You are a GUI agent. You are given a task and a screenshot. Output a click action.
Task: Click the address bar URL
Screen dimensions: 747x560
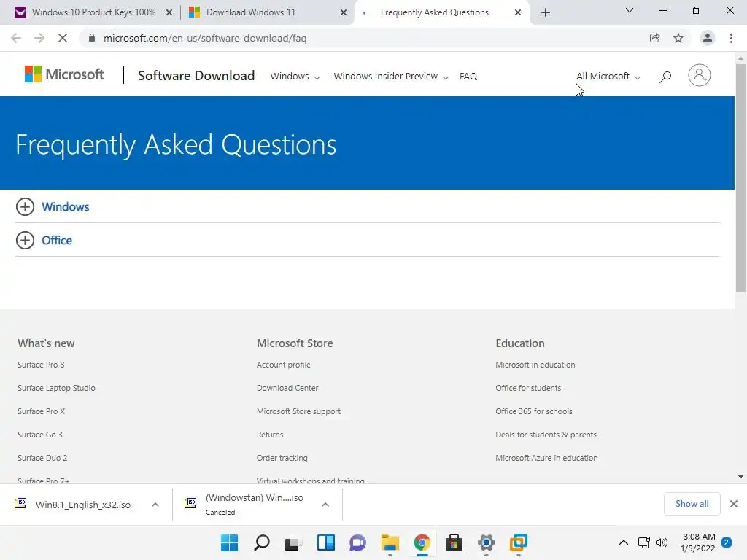tap(205, 38)
